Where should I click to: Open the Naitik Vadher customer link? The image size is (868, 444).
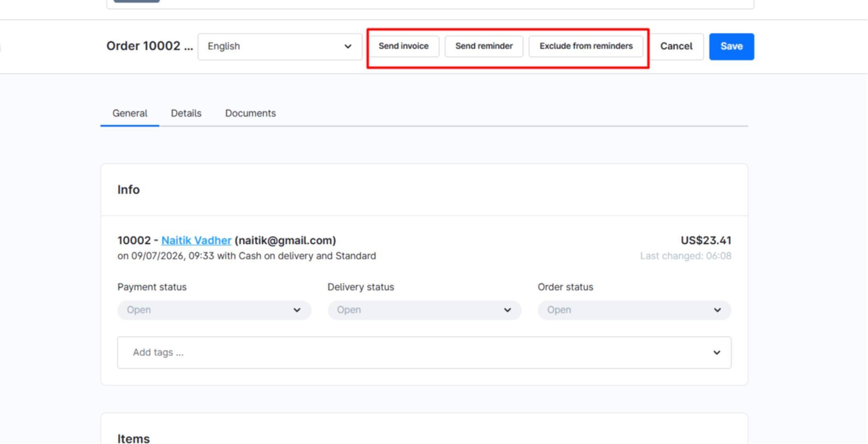click(196, 240)
